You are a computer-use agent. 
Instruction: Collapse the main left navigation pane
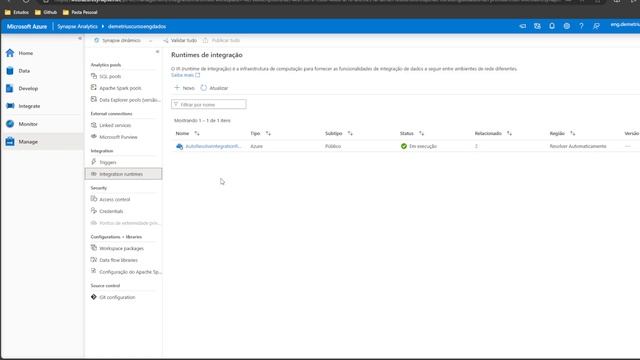80,38
